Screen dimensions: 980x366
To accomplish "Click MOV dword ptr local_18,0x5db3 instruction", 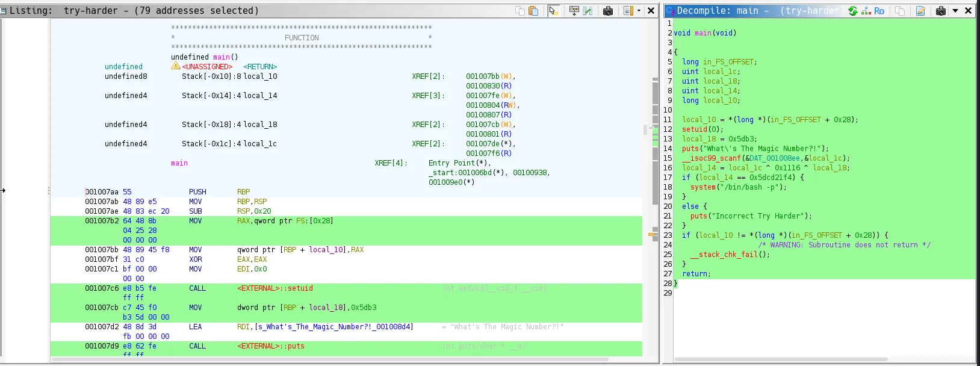I will point(283,308).
